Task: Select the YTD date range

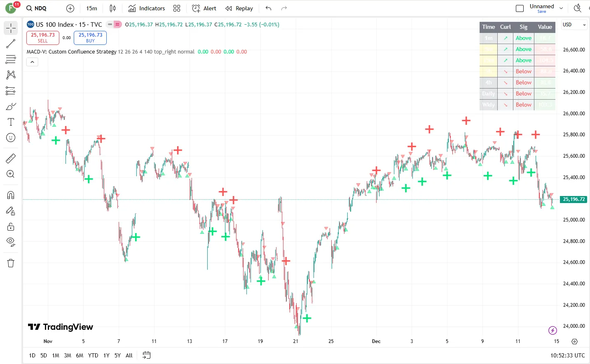Action: click(93, 355)
